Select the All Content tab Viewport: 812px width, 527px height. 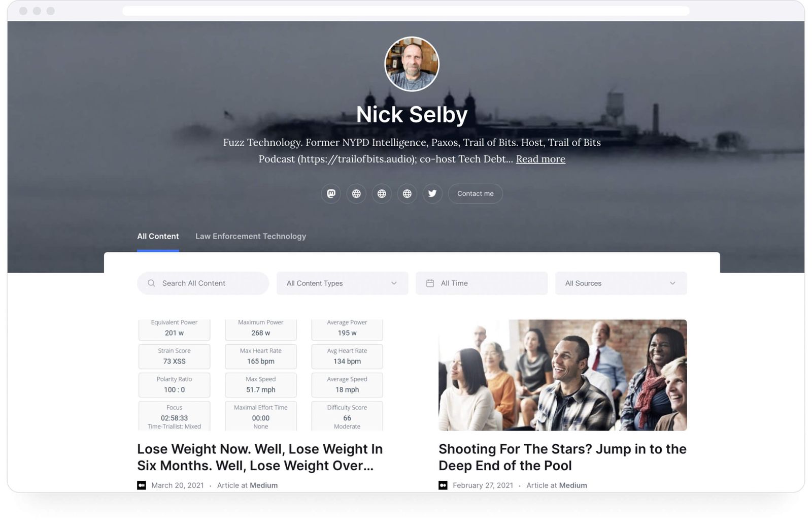click(x=158, y=236)
